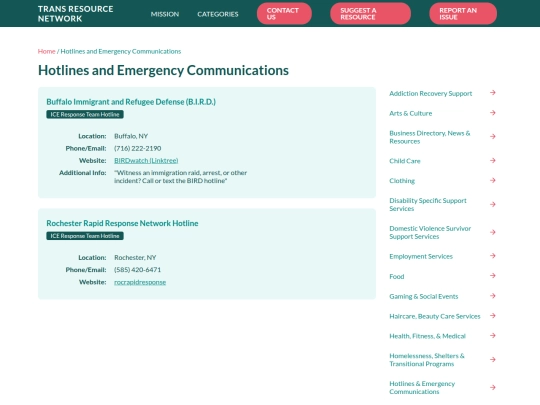
Task: Select the Gaming & Social Events category
Action: (424, 296)
